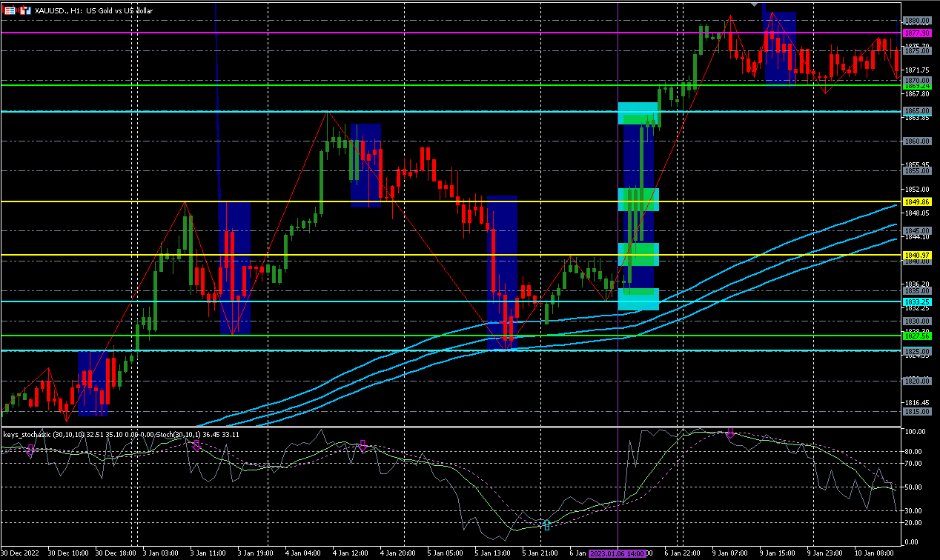Click the one-click trading panel icon beside the grid
940x560 pixels.
[25, 11]
